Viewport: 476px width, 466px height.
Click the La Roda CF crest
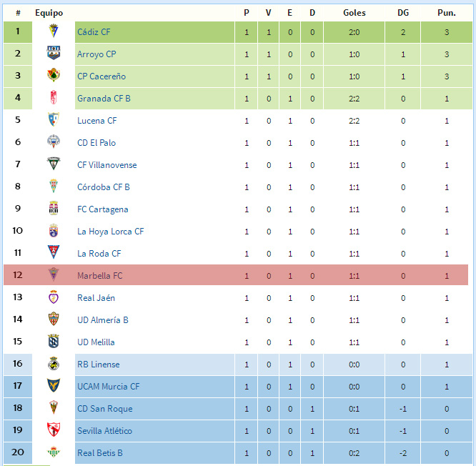tap(54, 252)
